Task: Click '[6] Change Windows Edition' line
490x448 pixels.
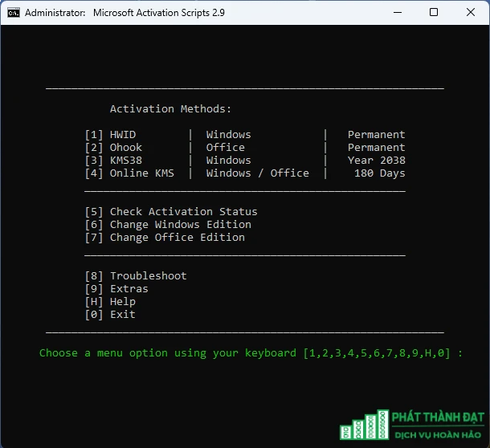Action: click(168, 225)
